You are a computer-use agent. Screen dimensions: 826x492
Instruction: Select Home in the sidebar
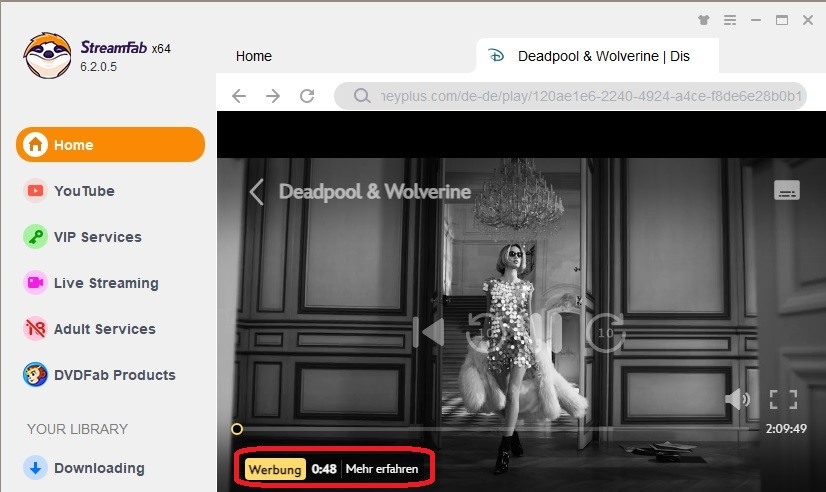tap(110, 145)
